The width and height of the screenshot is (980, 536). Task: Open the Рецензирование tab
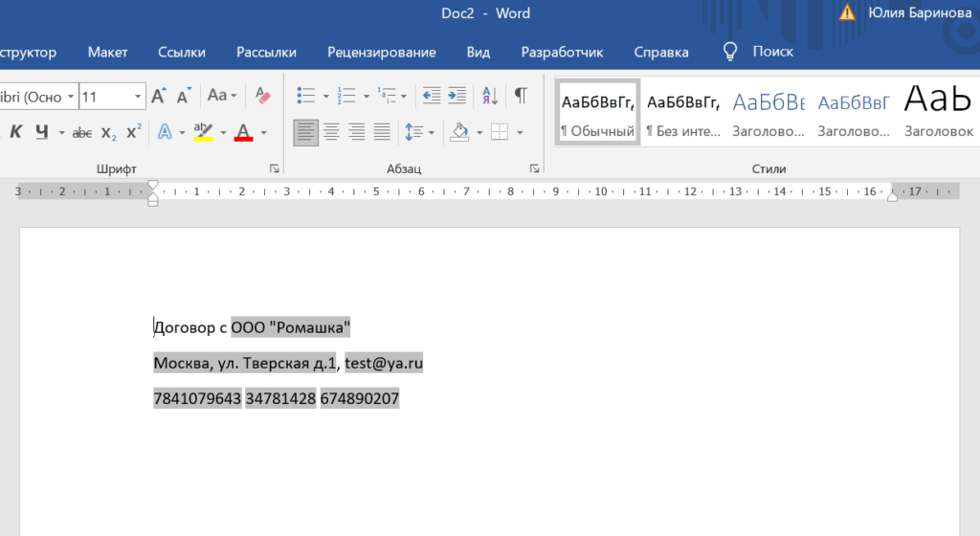tap(381, 52)
